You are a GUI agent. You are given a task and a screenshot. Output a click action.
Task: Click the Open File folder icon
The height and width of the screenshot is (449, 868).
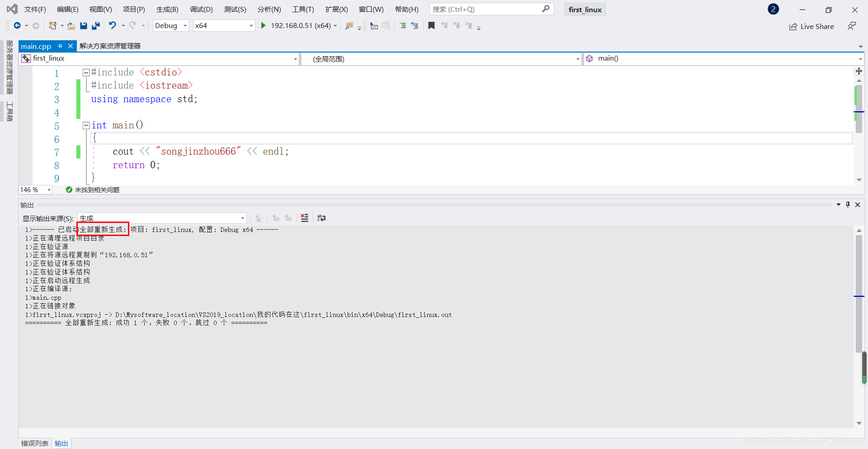click(x=71, y=26)
